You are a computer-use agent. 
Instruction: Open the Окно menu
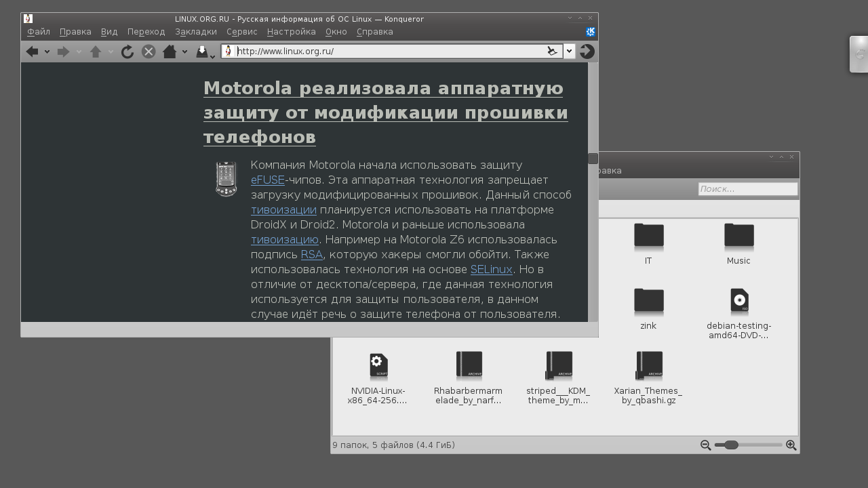coord(336,32)
